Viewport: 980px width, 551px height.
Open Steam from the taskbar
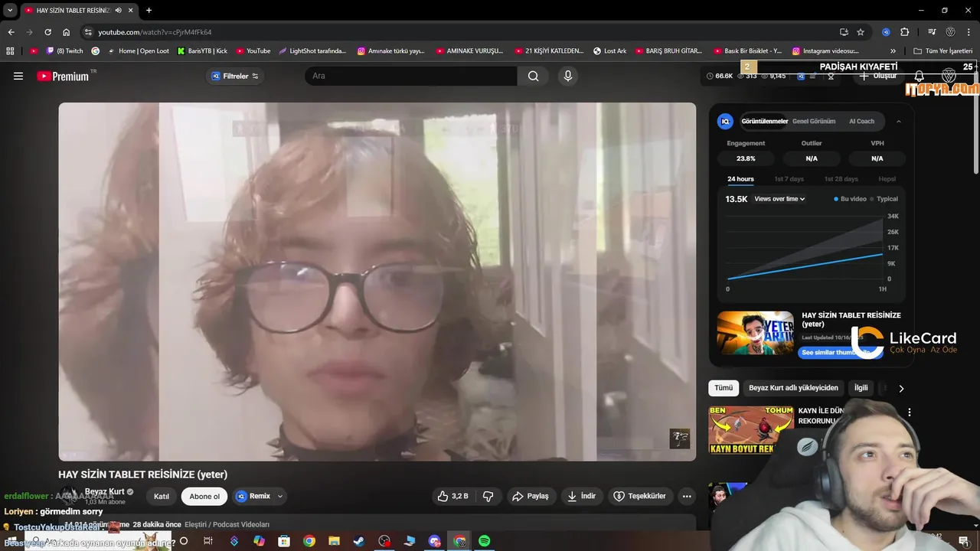[x=359, y=541]
